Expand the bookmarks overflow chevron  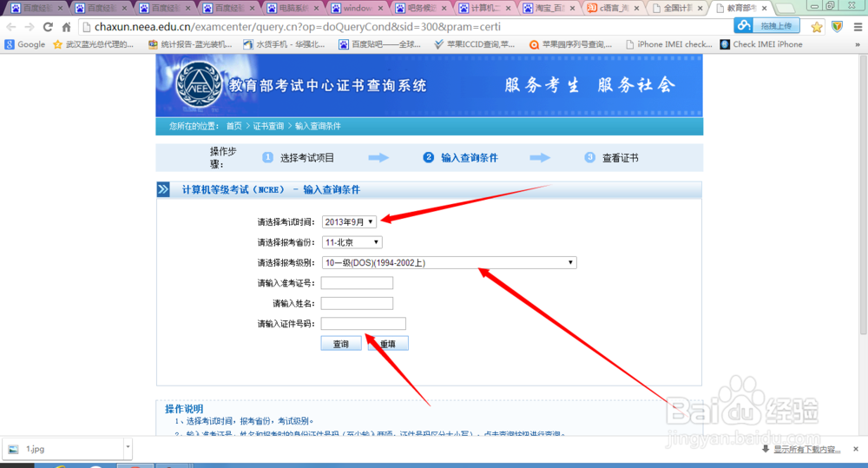click(858, 44)
